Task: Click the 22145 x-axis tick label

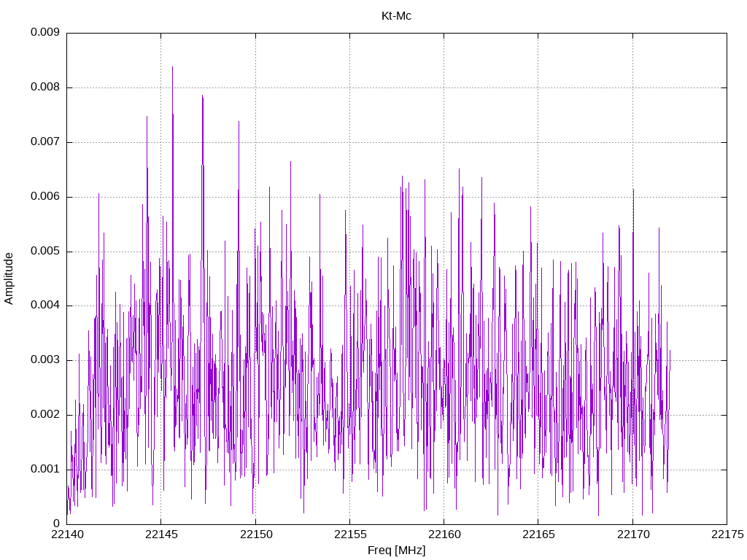Action: pyautogui.click(x=161, y=534)
